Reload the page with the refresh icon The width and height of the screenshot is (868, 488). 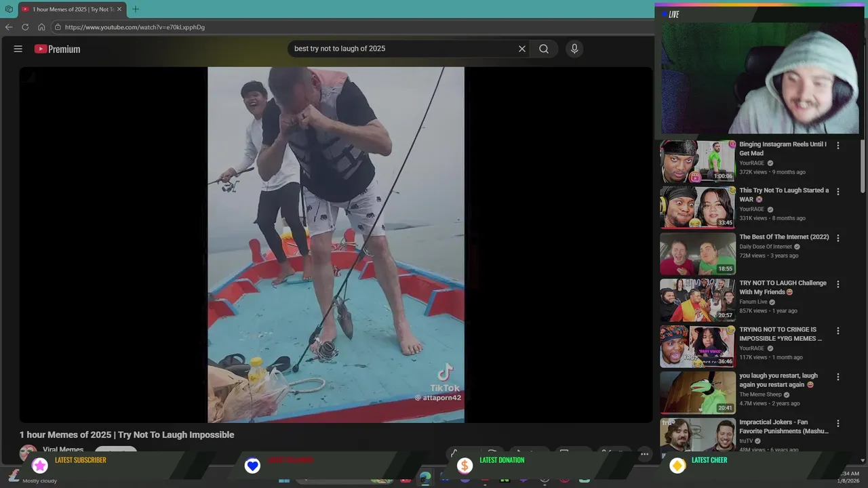click(x=25, y=27)
